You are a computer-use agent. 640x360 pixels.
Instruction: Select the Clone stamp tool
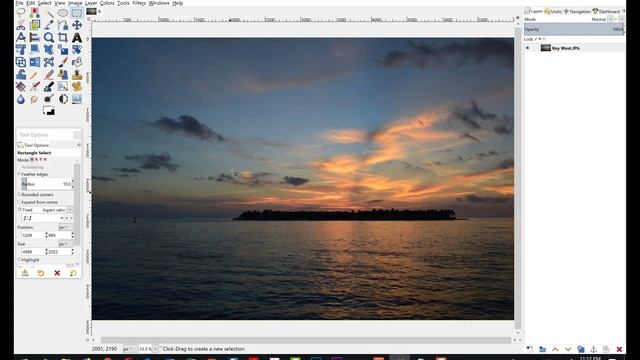point(76,75)
